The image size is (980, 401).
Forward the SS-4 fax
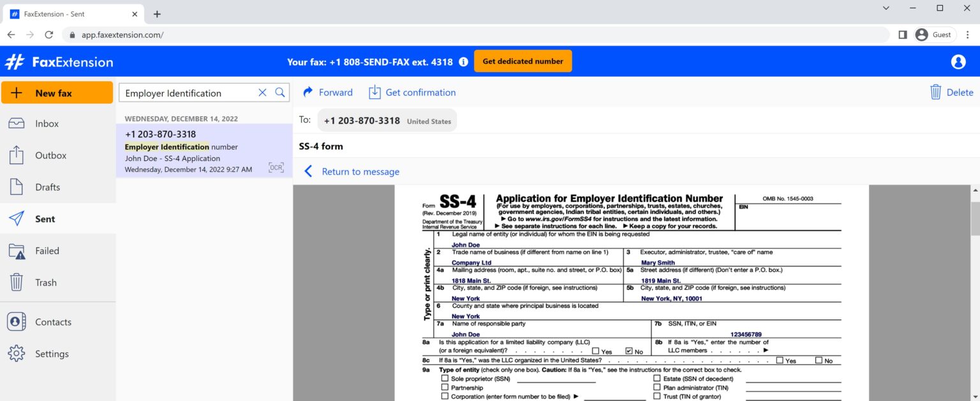pyautogui.click(x=327, y=92)
